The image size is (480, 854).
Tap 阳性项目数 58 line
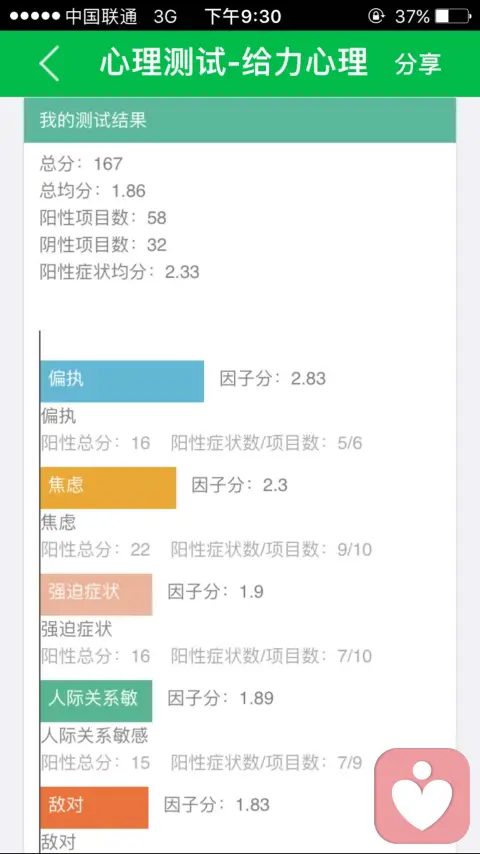tap(103, 218)
